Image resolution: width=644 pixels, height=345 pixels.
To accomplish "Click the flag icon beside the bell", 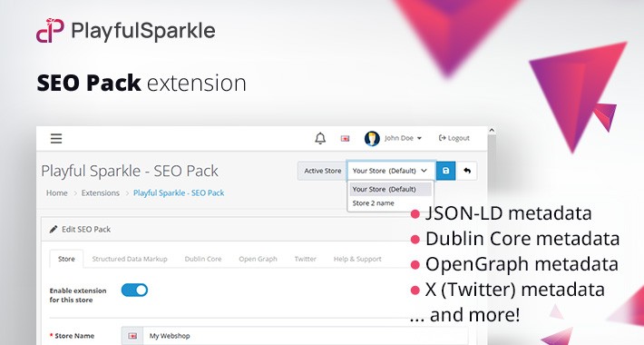I will pos(345,139).
